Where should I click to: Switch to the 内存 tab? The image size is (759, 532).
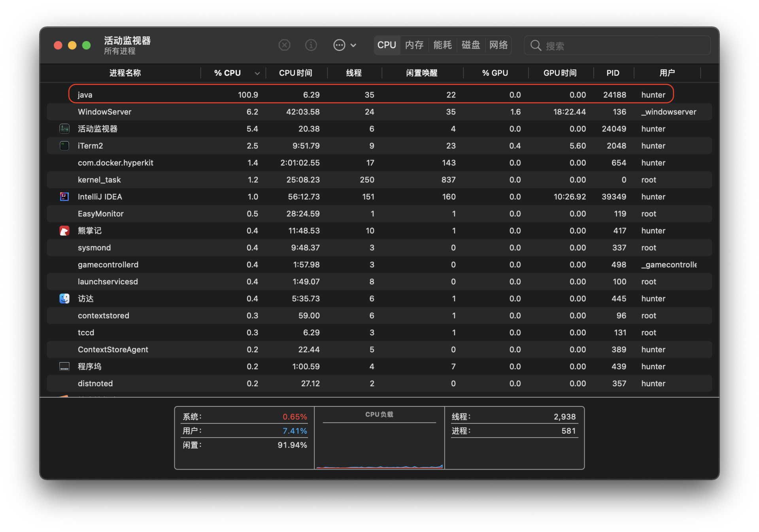click(x=414, y=45)
